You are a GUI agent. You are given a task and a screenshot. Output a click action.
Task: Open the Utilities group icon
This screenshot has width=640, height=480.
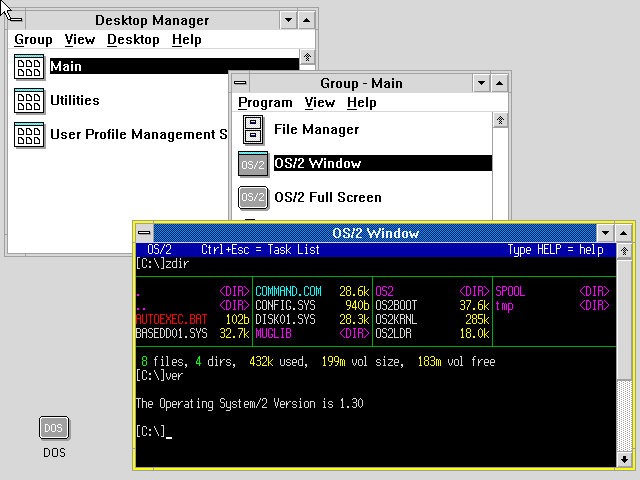(29, 100)
